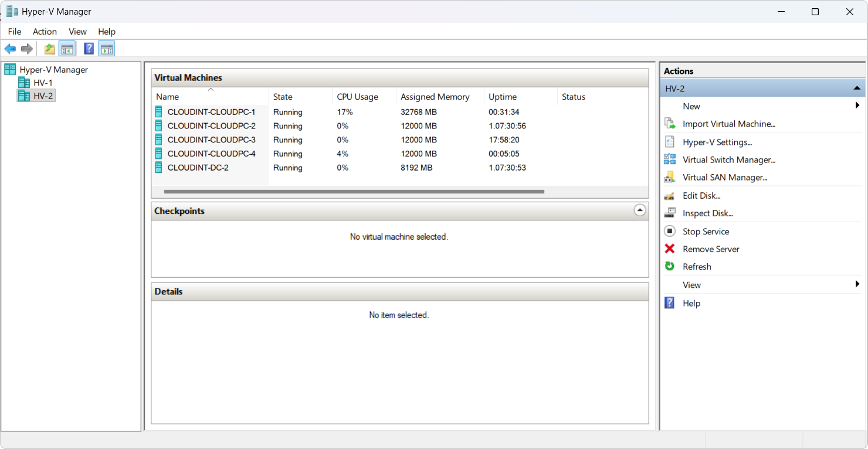This screenshot has height=449, width=868.
Task: Click the 8192 MB memory value
Action: (416, 168)
